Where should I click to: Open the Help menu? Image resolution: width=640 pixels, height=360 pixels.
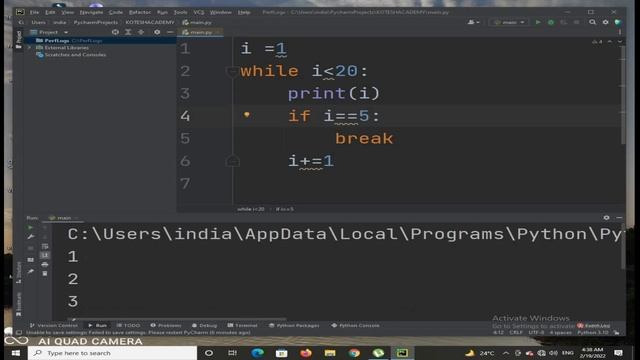coord(244,12)
